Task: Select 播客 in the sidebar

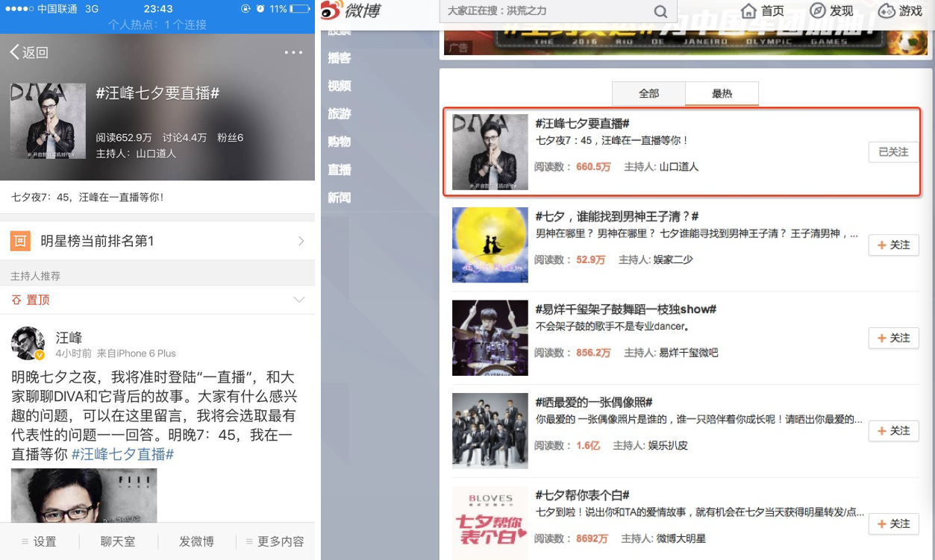Action: [x=340, y=58]
